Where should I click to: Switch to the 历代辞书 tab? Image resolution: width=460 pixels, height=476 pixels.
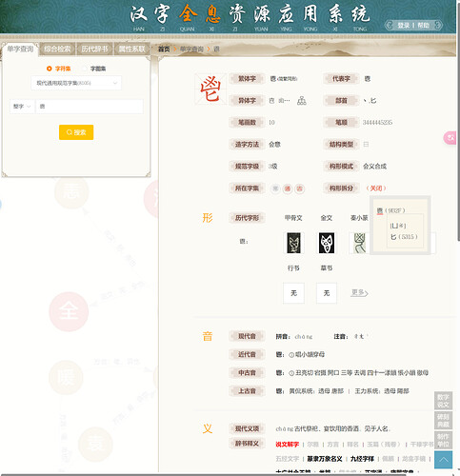pos(94,50)
